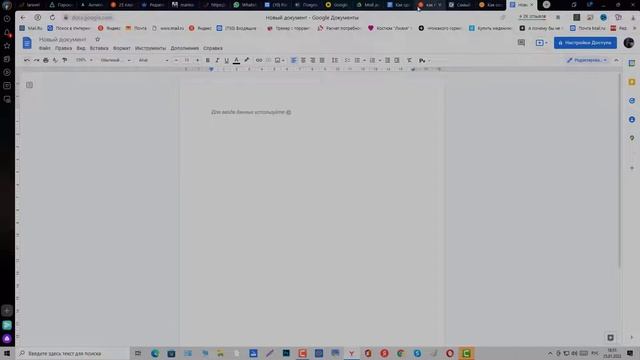
Task: Toggle underline formatting
Action: (227, 60)
